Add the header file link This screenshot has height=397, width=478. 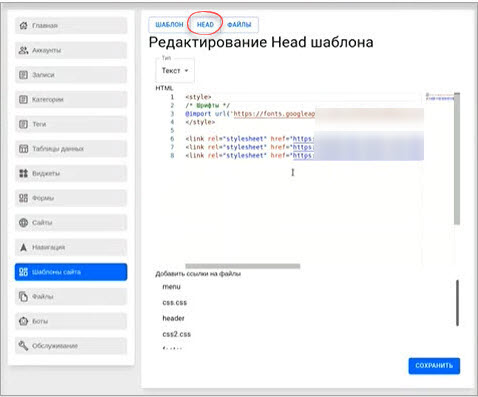pos(173,318)
